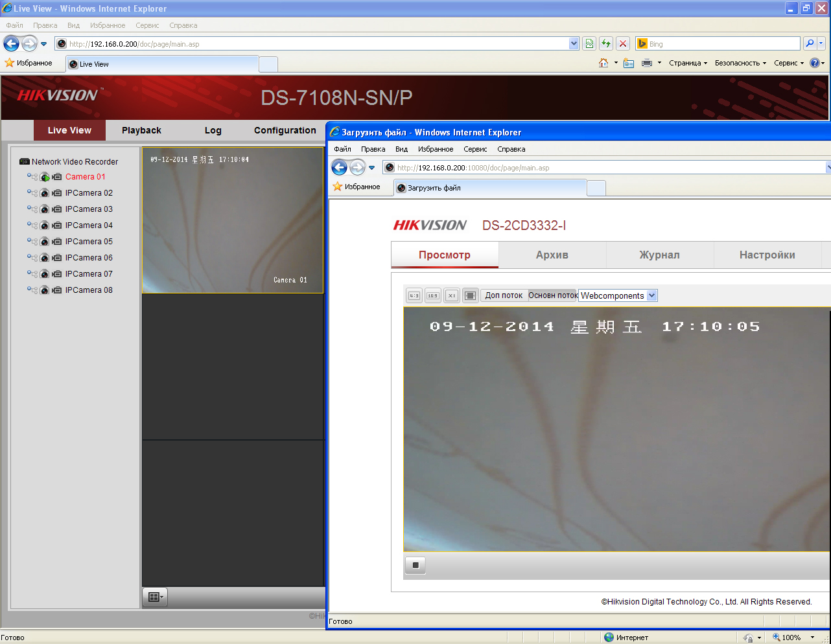Select auto-fit window size icon

(471, 295)
